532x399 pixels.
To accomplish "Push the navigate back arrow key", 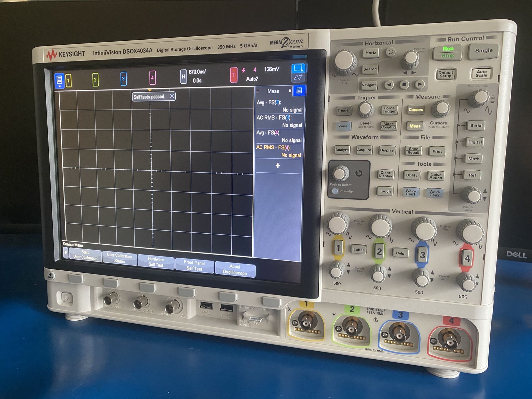I will click(389, 85).
